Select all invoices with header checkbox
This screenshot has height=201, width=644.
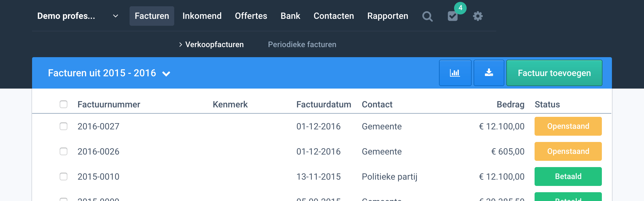pyautogui.click(x=64, y=104)
